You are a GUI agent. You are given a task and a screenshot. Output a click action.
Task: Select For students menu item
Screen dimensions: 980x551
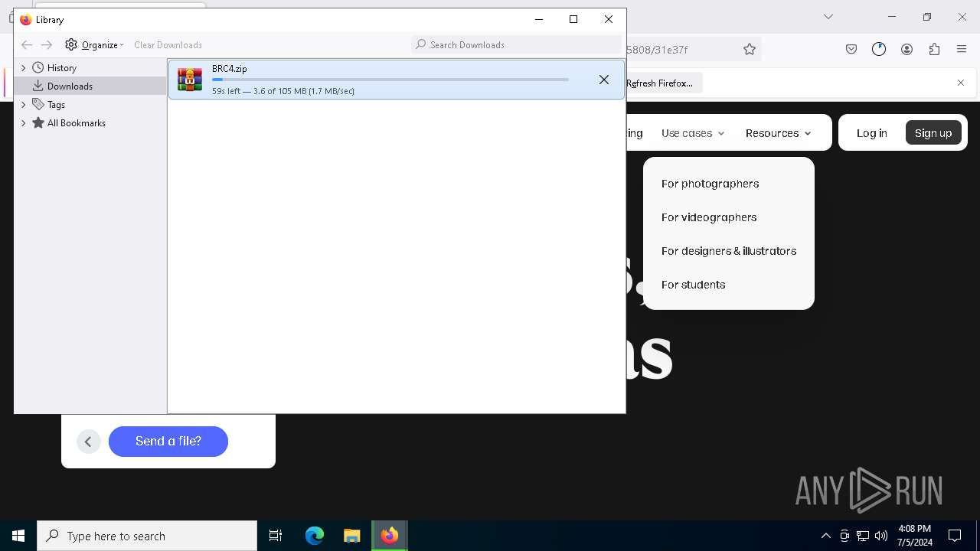pyautogui.click(x=693, y=285)
